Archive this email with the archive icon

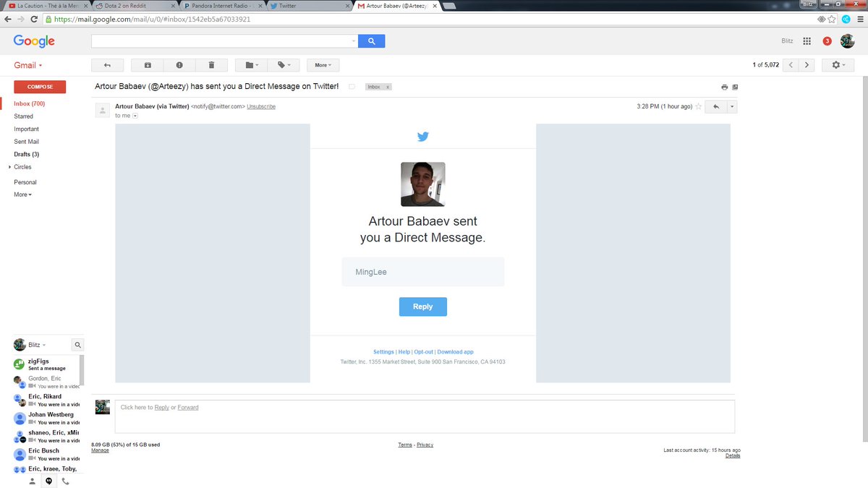148,65
